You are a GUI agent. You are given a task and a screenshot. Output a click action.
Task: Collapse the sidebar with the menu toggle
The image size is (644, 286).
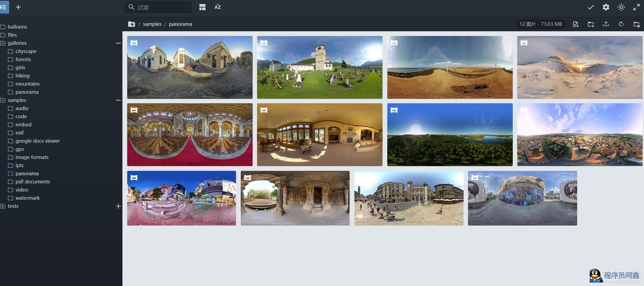click(x=4, y=7)
